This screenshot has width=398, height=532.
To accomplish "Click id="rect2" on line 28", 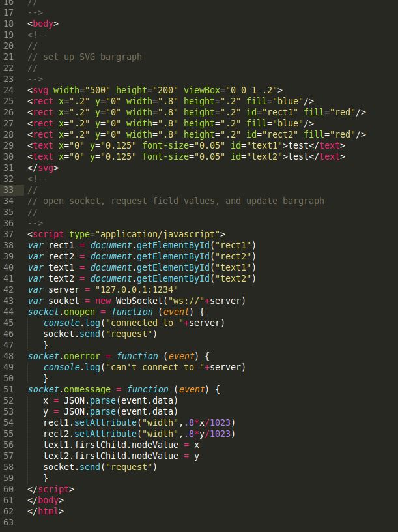I will click(x=272, y=135).
